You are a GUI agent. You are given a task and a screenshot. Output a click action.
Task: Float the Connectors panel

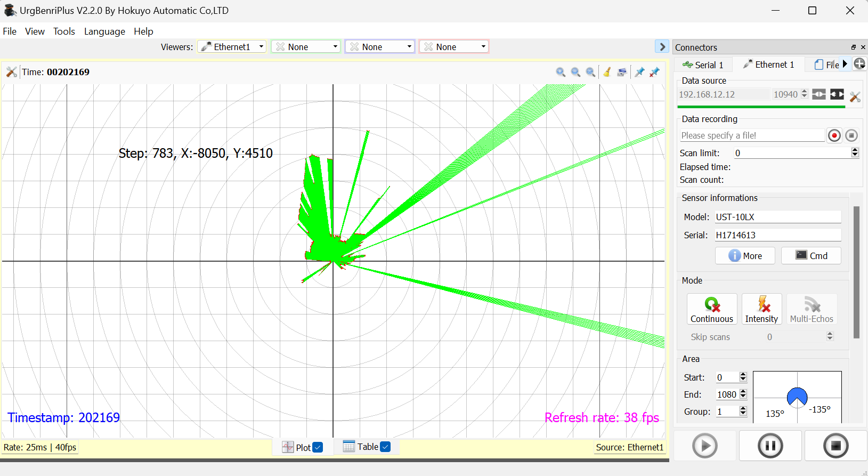(x=854, y=47)
